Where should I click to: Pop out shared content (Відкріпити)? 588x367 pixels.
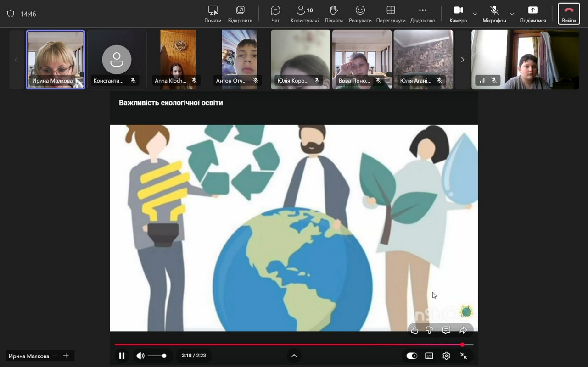coord(240,14)
